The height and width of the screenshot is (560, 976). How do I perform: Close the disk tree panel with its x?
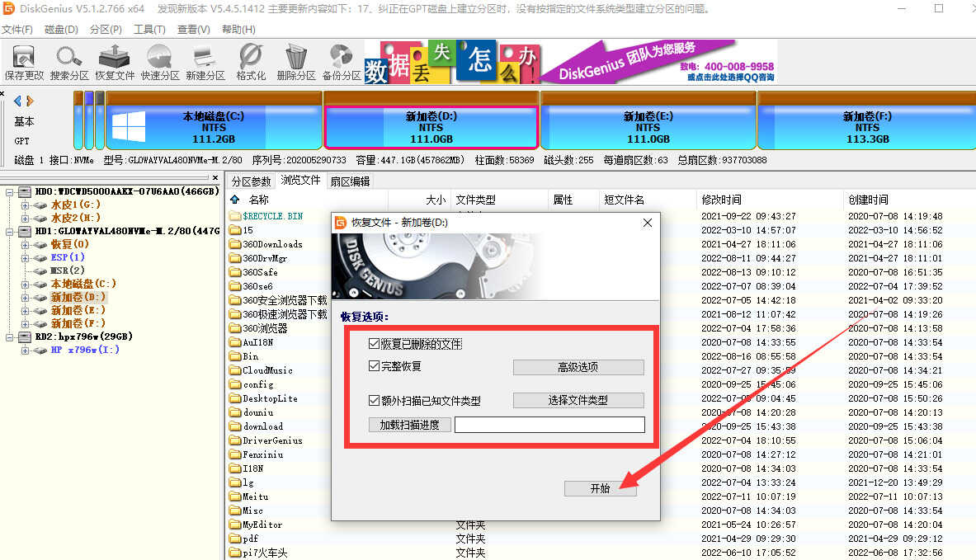click(215, 178)
